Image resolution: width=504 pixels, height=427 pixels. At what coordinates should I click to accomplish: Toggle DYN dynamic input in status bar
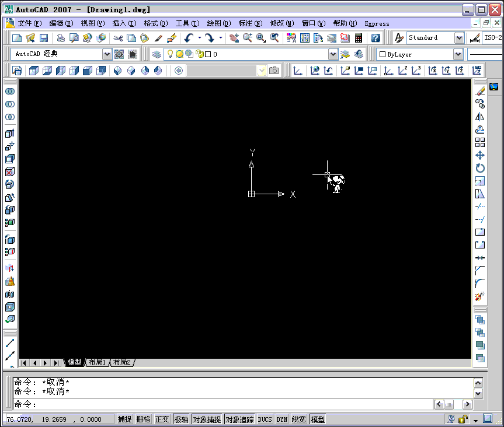click(x=282, y=419)
